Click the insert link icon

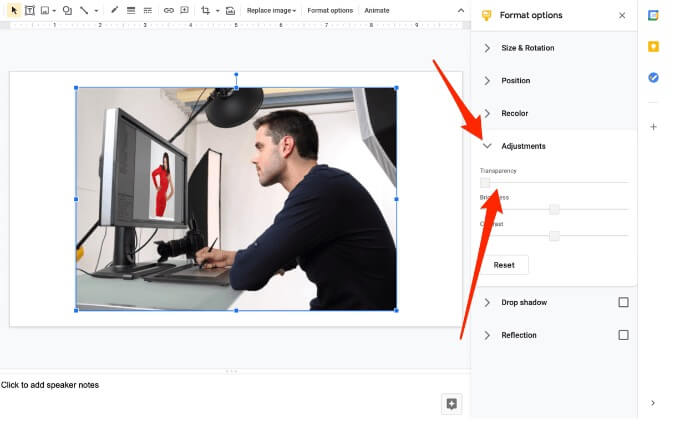point(168,10)
